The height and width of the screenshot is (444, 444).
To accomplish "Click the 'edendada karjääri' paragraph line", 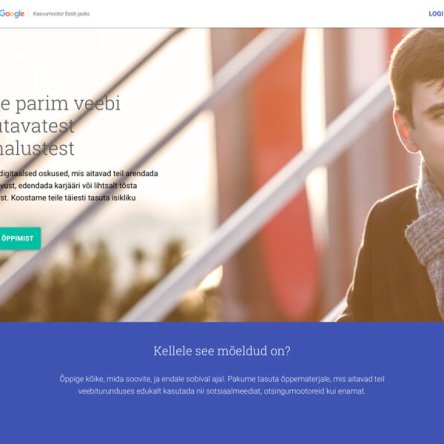I will (x=68, y=185).
